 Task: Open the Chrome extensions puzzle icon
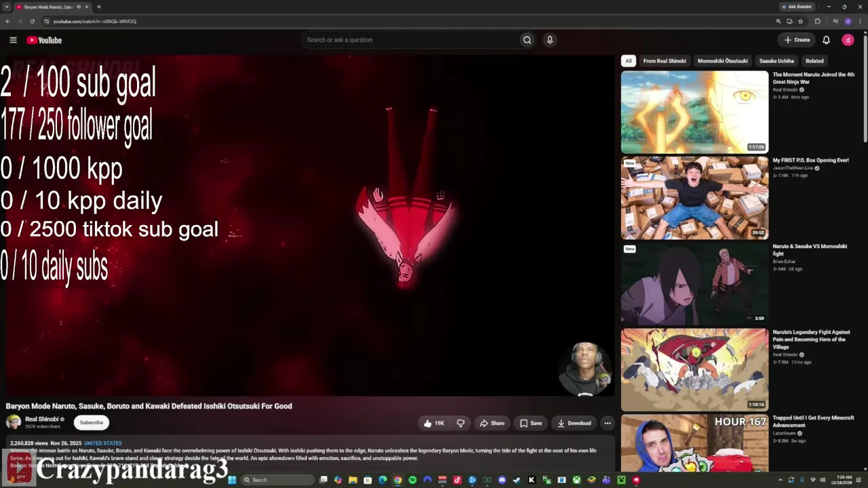click(x=817, y=21)
